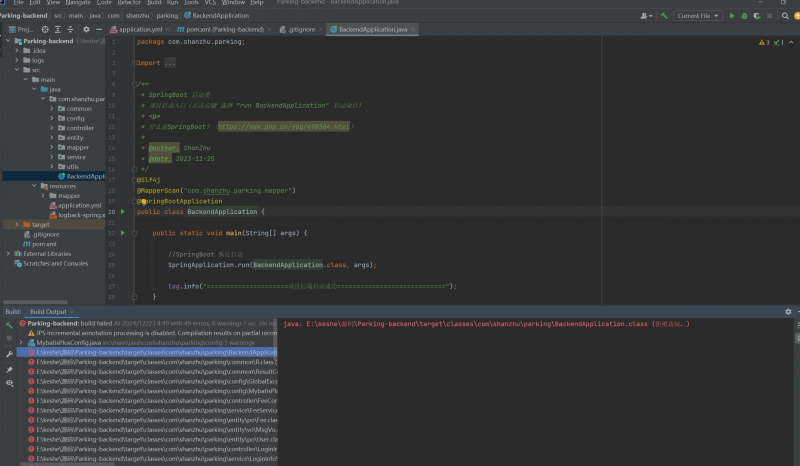This screenshot has width=800, height=466.
Task: Rebuild using hammer icon in Build panel
Action: pos(9,325)
